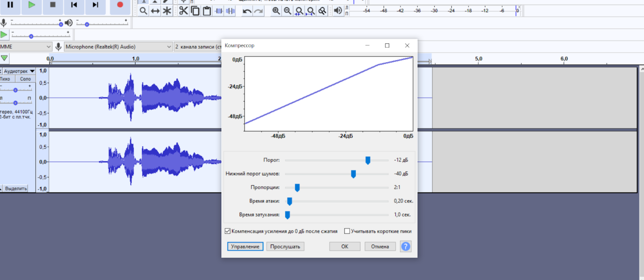Adjust the Порог threshold slider
The image size is (644, 280).
tap(368, 160)
